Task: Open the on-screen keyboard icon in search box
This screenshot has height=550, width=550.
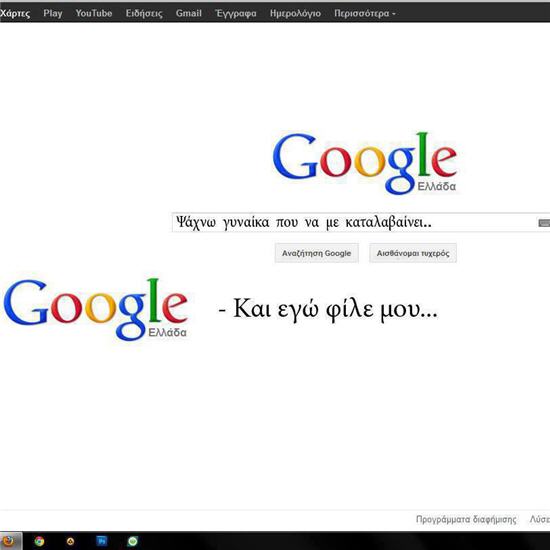Action: coord(544,223)
